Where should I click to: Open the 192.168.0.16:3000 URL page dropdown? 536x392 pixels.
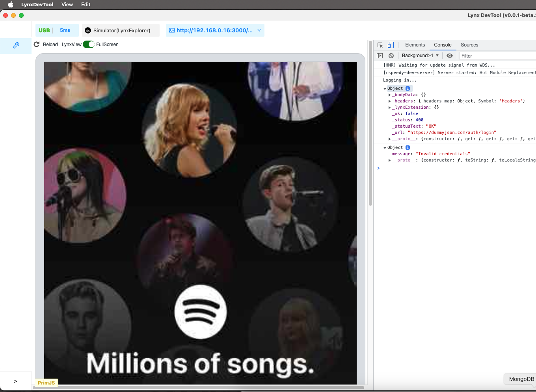tap(215, 30)
